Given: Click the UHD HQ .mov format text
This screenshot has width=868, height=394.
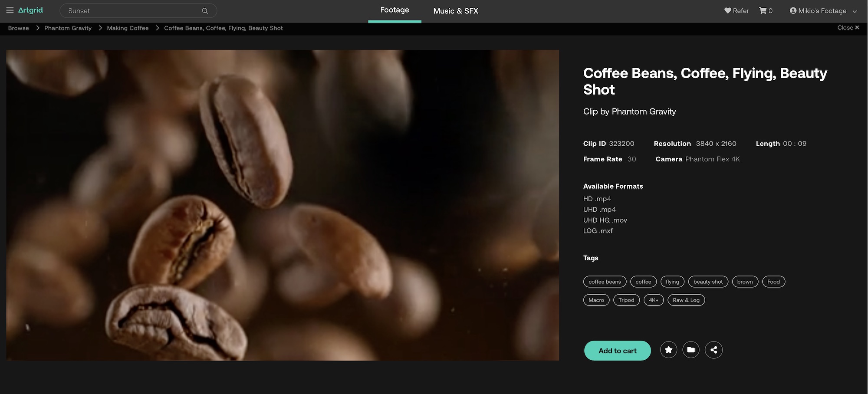Looking at the screenshot, I should (605, 220).
